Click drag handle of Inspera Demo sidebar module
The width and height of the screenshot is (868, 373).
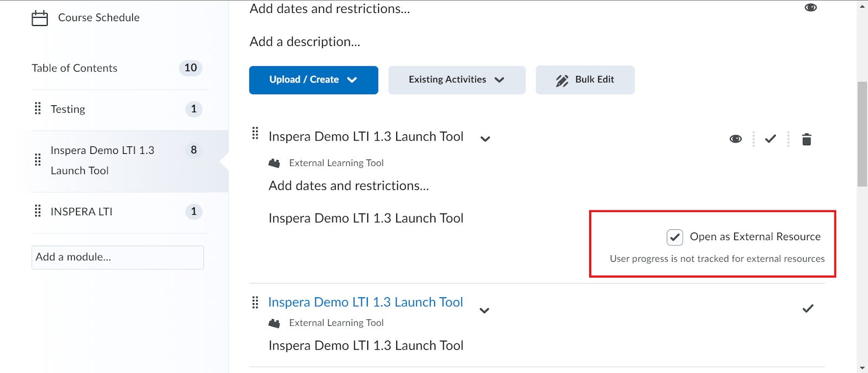coord(37,160)
